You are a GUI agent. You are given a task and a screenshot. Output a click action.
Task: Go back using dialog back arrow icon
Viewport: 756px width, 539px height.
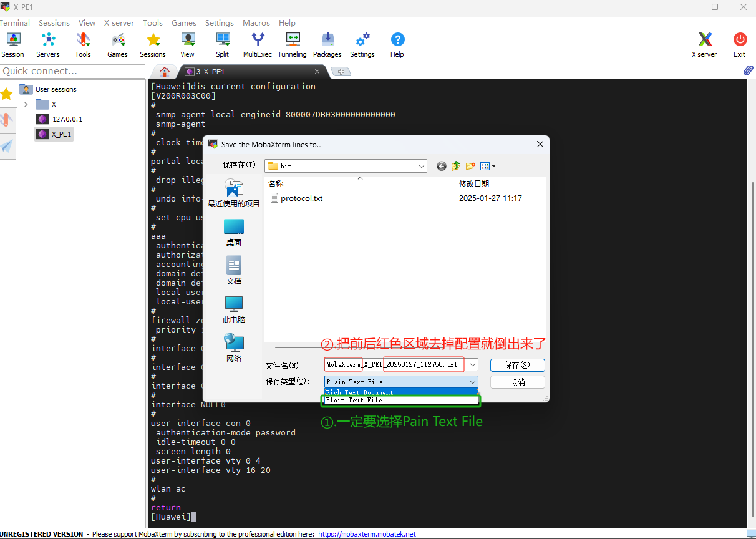pyautogui.click(x=442, y=166)
